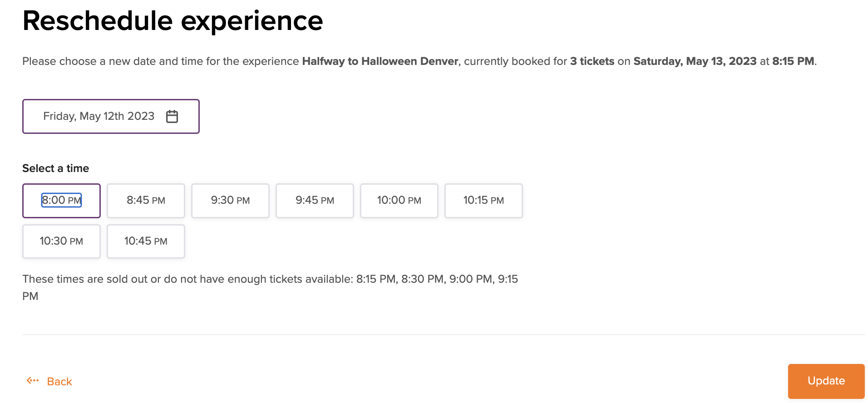Pick the 10:15 PM time option
The image size is (868, 403).
tap(483, 201)
